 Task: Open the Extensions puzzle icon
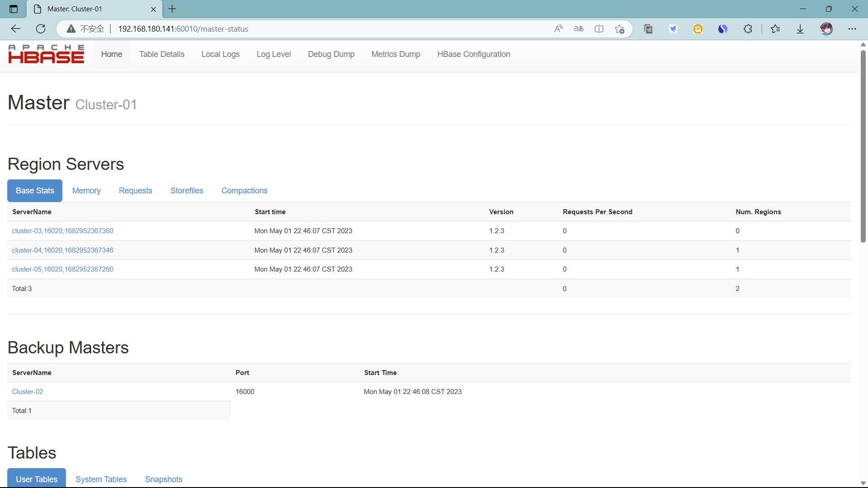point(748,29)
